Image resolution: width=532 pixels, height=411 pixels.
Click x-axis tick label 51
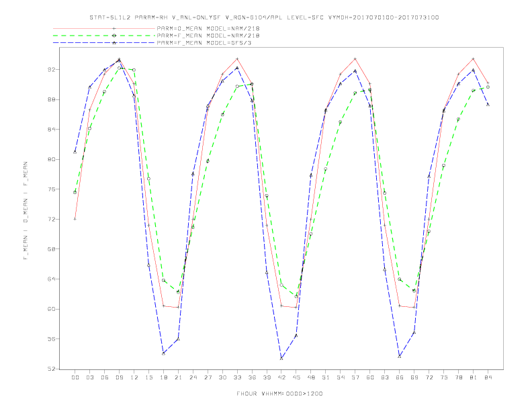(x=326, y=377)
